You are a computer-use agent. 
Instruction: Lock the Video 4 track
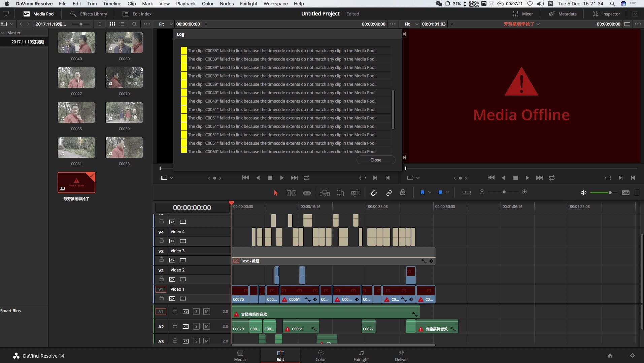coord(162,241)
